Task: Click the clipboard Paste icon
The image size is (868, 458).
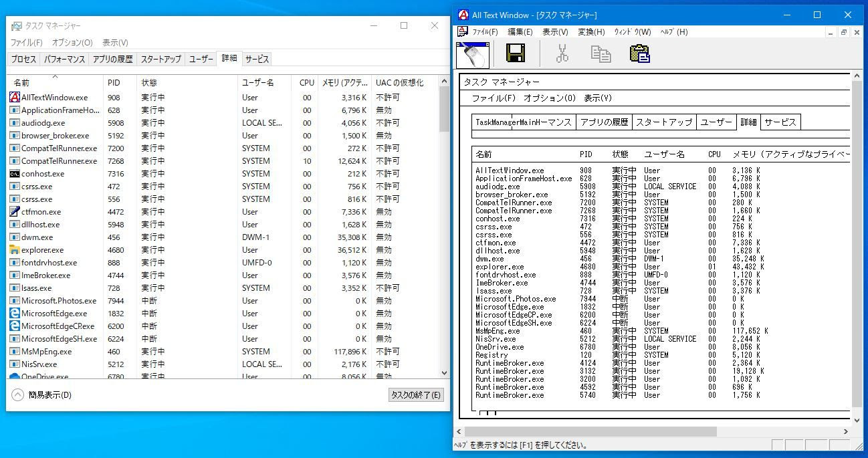Action: 640,53
